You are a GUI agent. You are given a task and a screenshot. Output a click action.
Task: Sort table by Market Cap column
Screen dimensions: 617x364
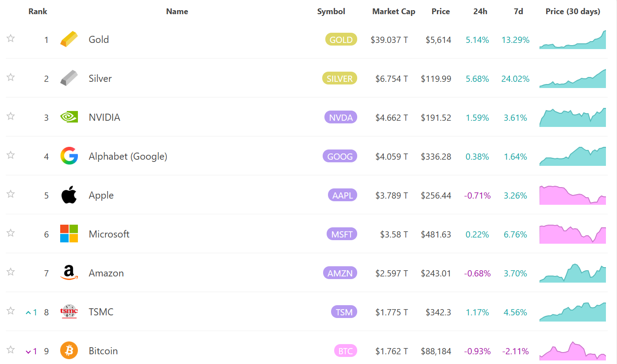click(x=393, y=11)
